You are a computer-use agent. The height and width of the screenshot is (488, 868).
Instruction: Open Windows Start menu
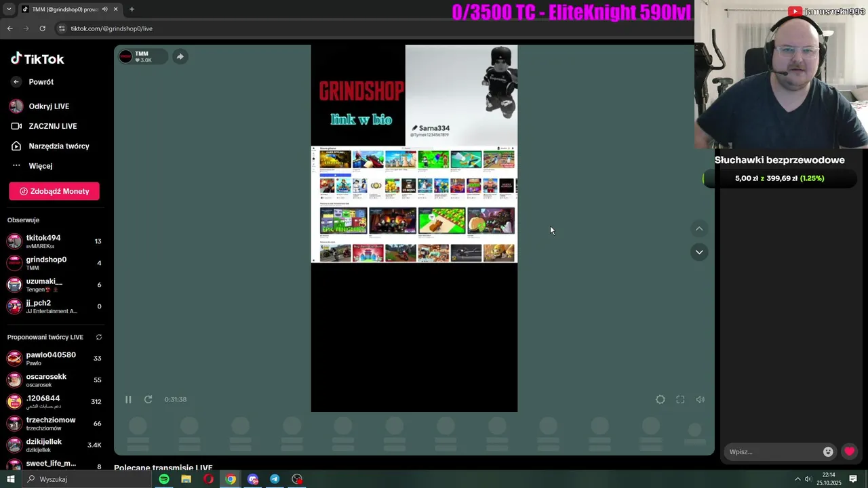pyautogui.click(x=10, y=479)
